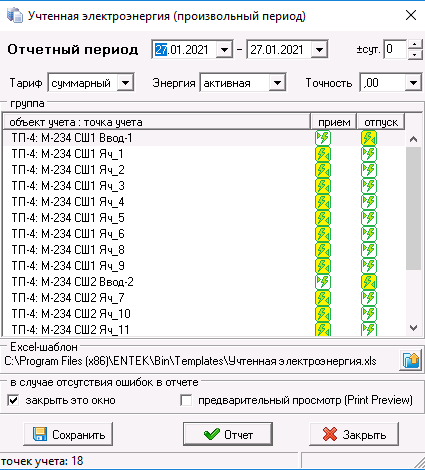Toggle прием icon for СШ2 Ввод-2 row

(x=323, y=282)
